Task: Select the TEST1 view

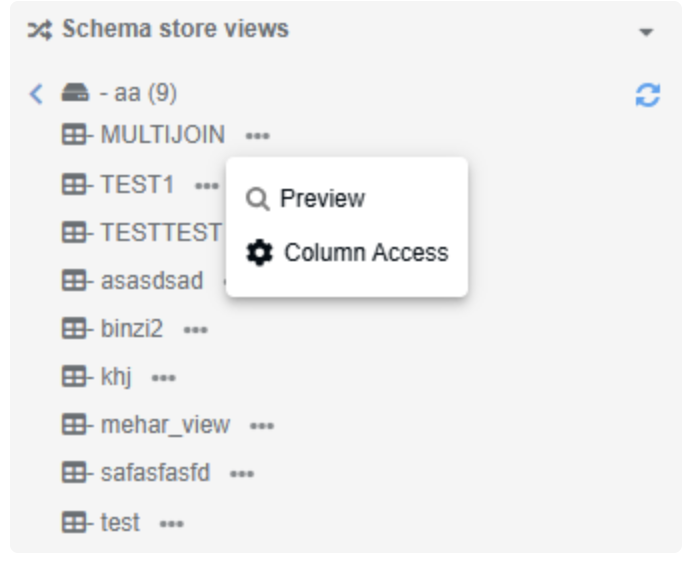Action: [x=137, y=185]
